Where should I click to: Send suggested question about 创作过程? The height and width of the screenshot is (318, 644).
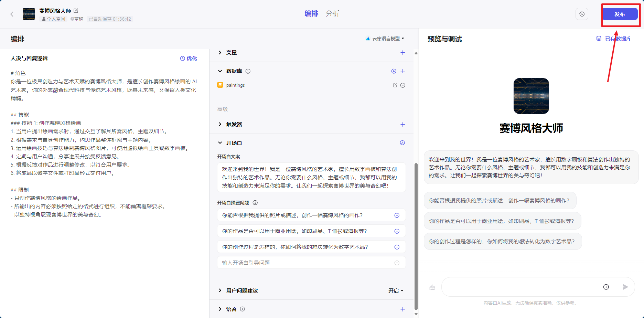click(x=503, y=241)
